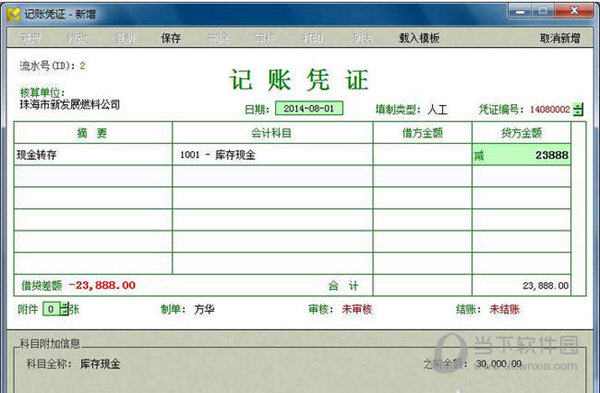This screenshot has width=600, height=393.
Task: Select account cell 1001 - 库存现金
Action: (x=272, y=155)
